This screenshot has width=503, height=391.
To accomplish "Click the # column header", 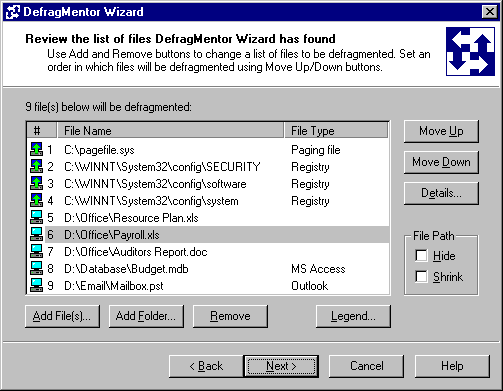I will [x=42, y=130].
